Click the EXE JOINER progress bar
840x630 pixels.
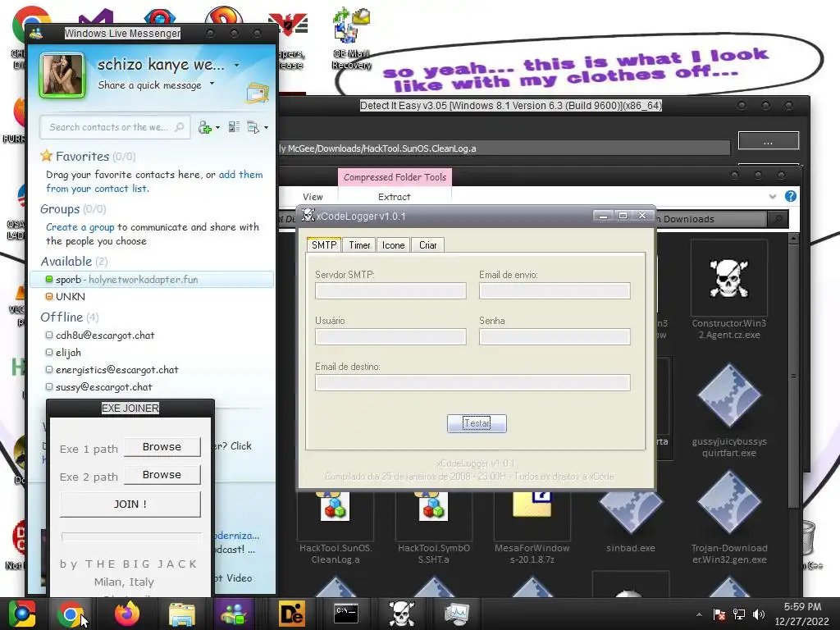pos(131,536)
